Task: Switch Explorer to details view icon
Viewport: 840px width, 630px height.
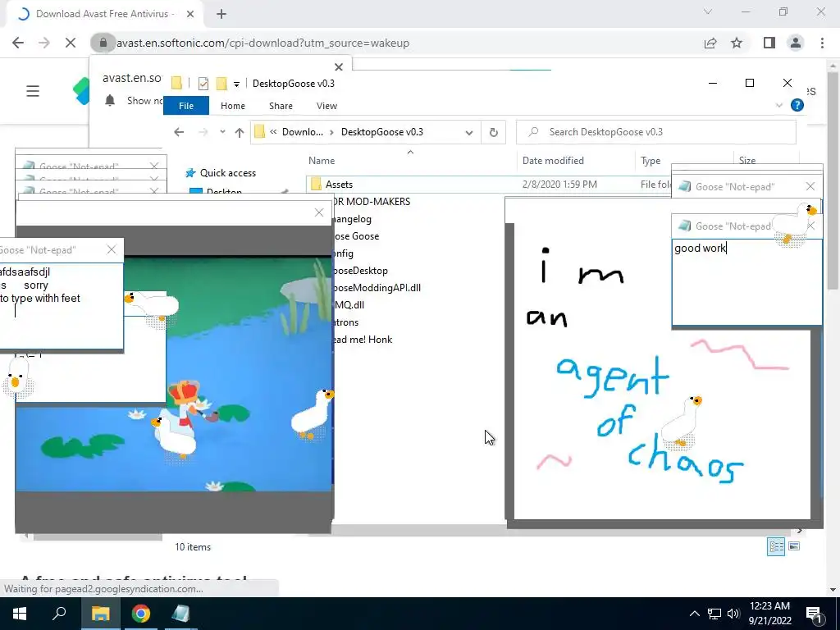Action: coord(776,546)
